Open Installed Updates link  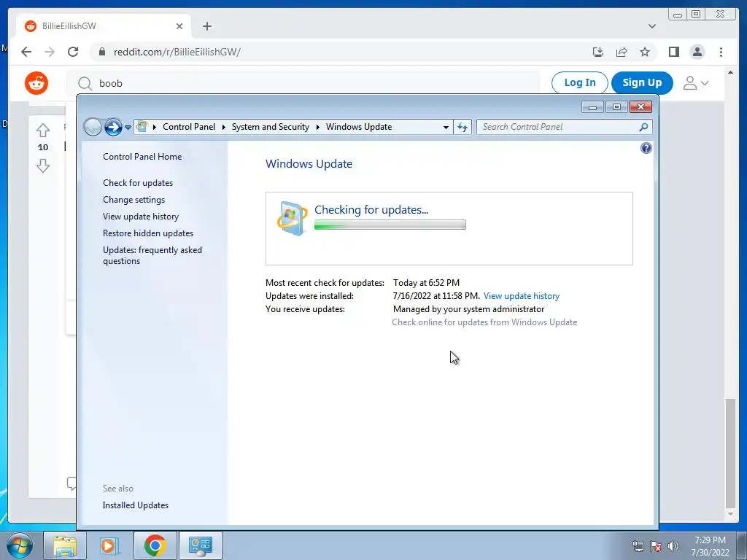pyautogui.click(x=135, y=505)
